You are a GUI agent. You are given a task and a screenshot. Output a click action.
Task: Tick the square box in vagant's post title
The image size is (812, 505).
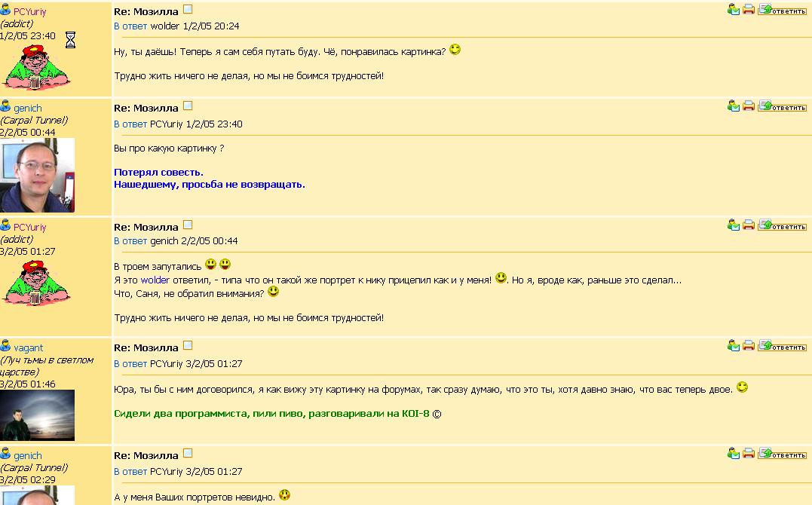click(x=188, y=345)
